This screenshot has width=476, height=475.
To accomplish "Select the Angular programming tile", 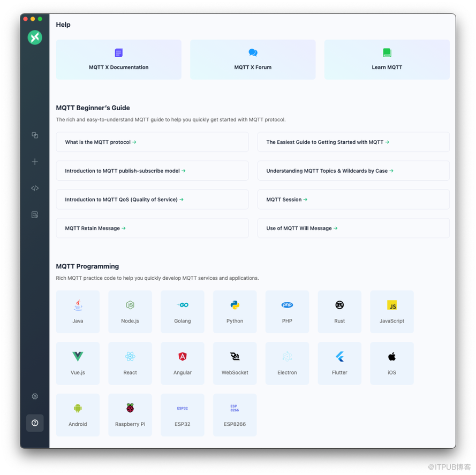I will click(183, 363).
